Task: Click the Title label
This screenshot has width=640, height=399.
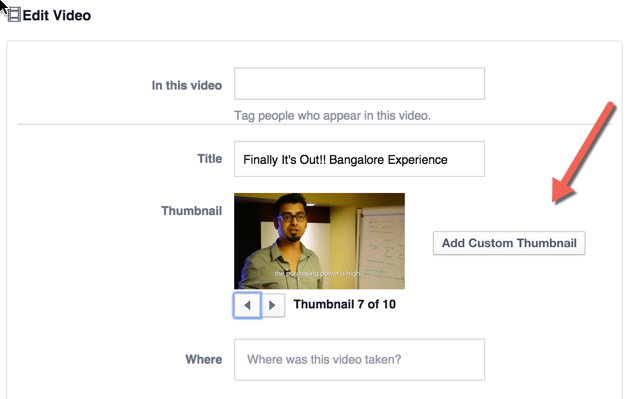Action: [210, 159]
